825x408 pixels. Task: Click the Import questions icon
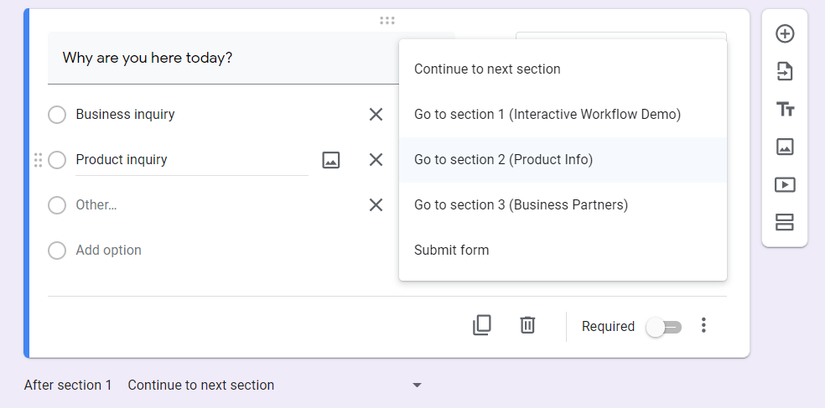point(785,71)
